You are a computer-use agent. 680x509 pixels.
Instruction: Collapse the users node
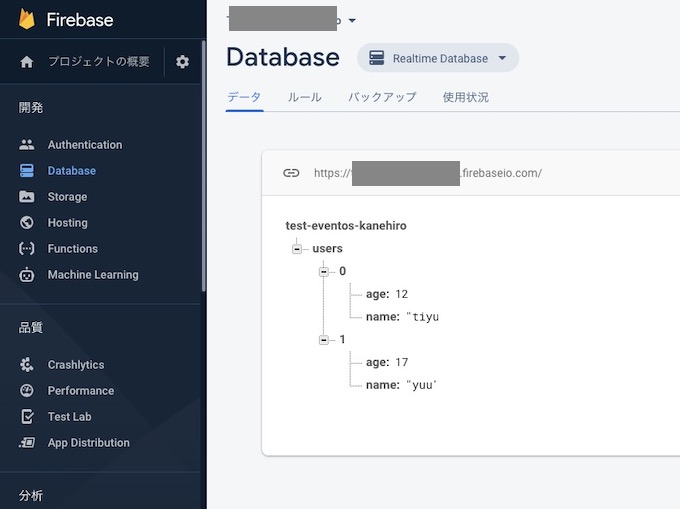tap(297, 249)
